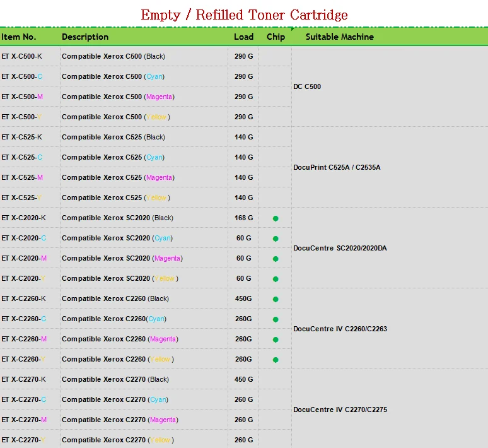Viewport: 488px width, 448px height.
Task: Click the 450G load value for C2260 Black
Action: [243, 298]
